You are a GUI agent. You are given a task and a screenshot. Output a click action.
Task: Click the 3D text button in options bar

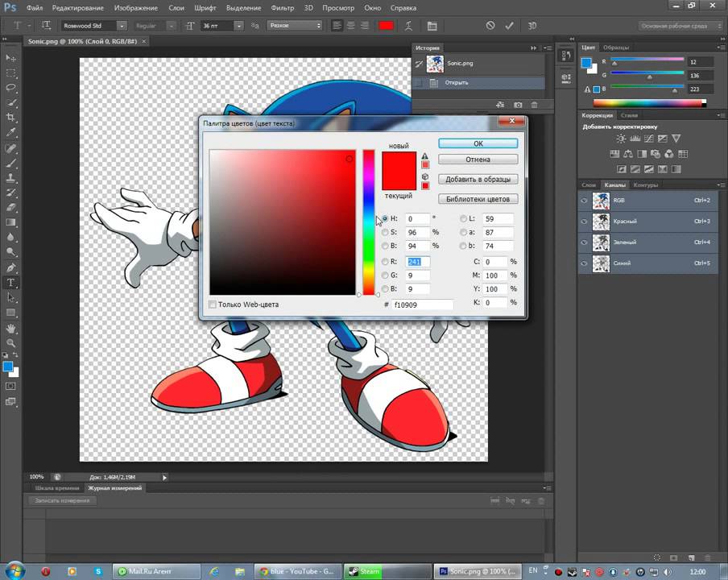pos(532,26)
